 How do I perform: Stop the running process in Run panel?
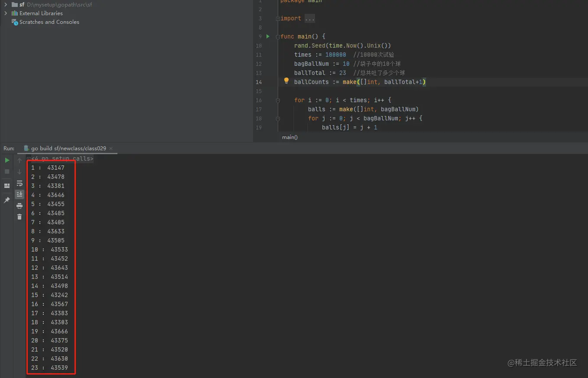point(7,171)
